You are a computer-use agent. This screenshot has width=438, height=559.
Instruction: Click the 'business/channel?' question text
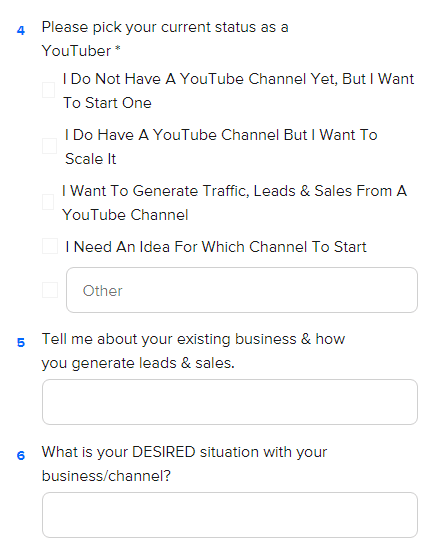[106, 476]
